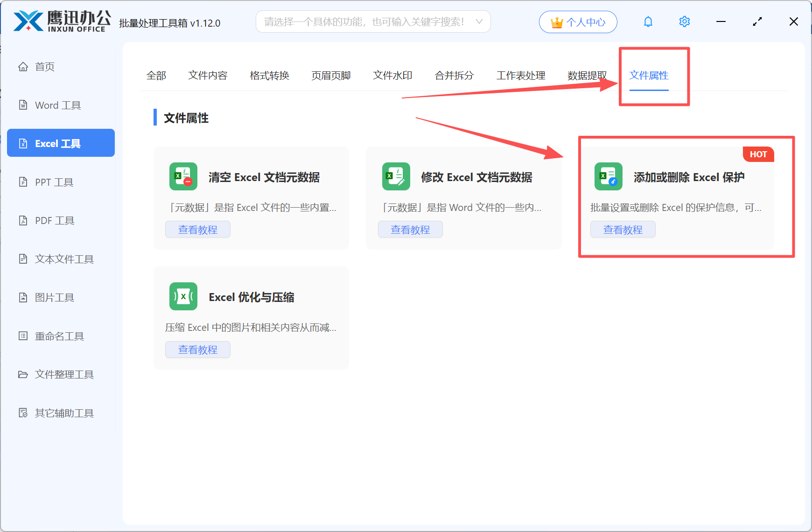Click the 鹰迅办公 logo

(61, 21)
